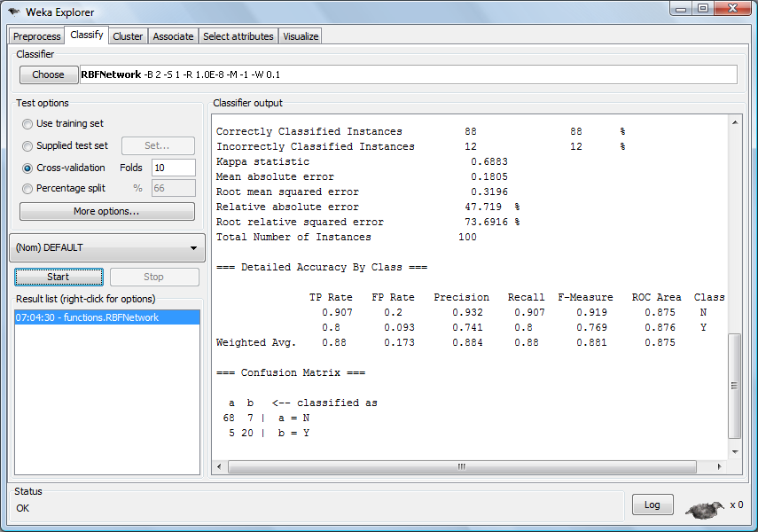Click Root relative squared error value 73.6916
This screenshot has height=532, width=758.
486,222
